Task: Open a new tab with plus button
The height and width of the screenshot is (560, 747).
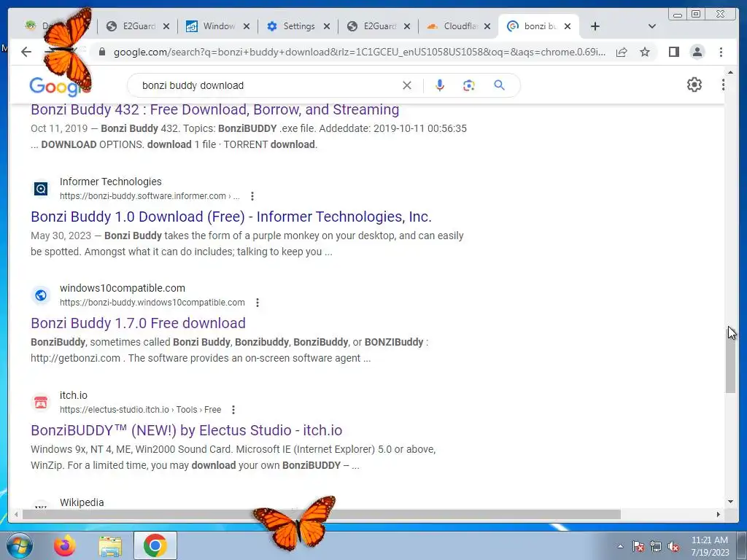Action: (595, 26)
